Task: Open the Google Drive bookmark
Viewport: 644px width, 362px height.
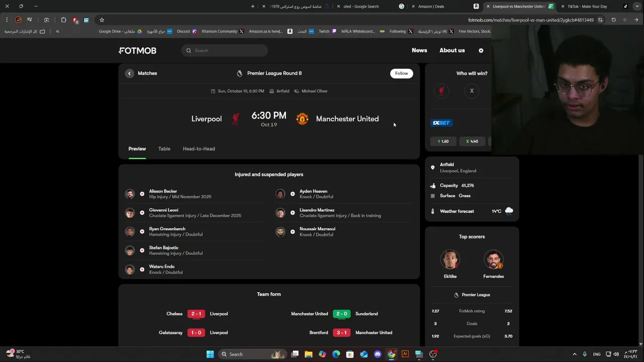Action: (x=120, y=31)
